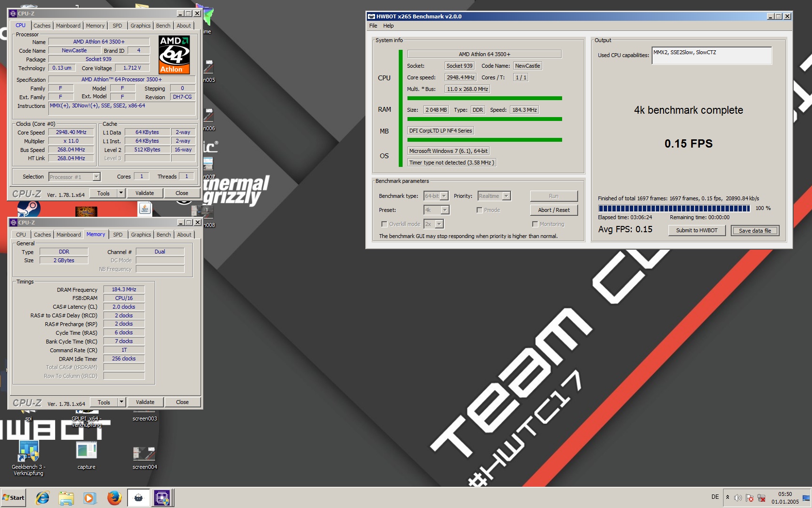Click the benchmark progress bar
The width and height of the screenshot is (812, 508).
pyautogui.click(x=674, y=209)
